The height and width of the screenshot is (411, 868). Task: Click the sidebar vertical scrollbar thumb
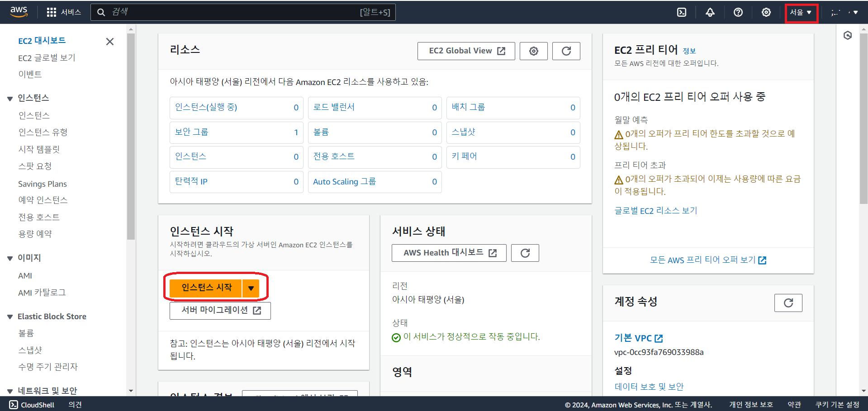click(x=131, y=136)
